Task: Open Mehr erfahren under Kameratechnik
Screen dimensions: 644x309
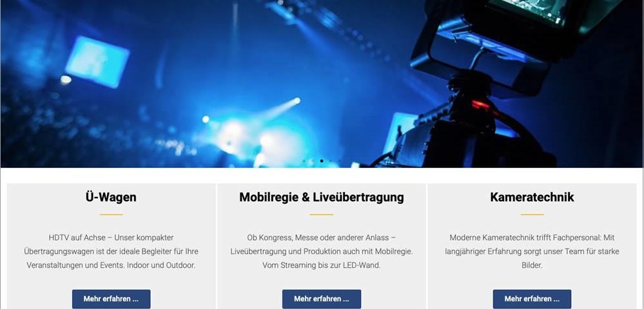Action: (x=532, y=299)
